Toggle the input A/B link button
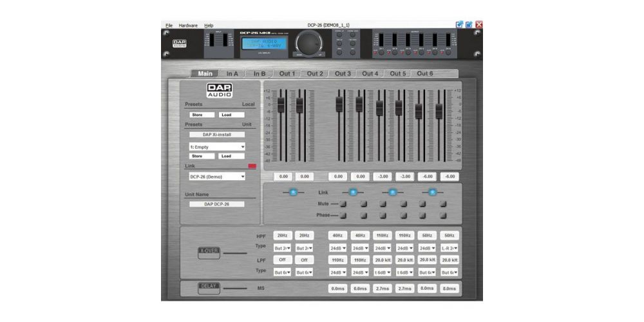 293,192
